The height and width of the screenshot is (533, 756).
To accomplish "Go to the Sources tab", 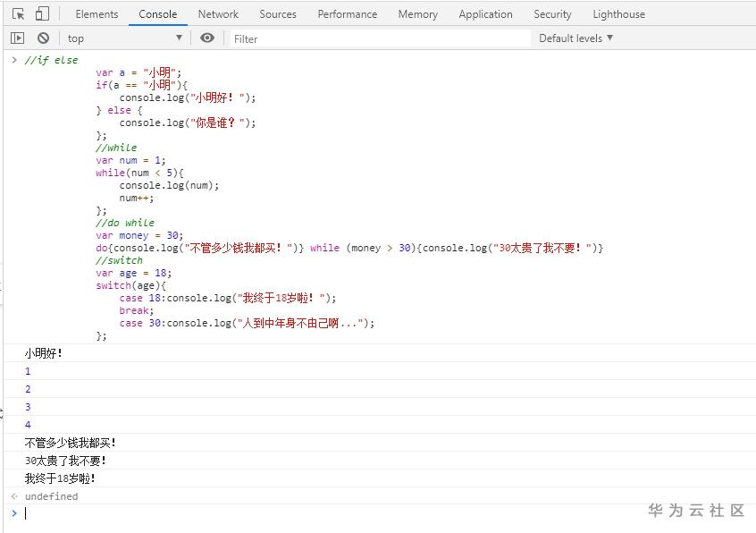I will 278,14.
